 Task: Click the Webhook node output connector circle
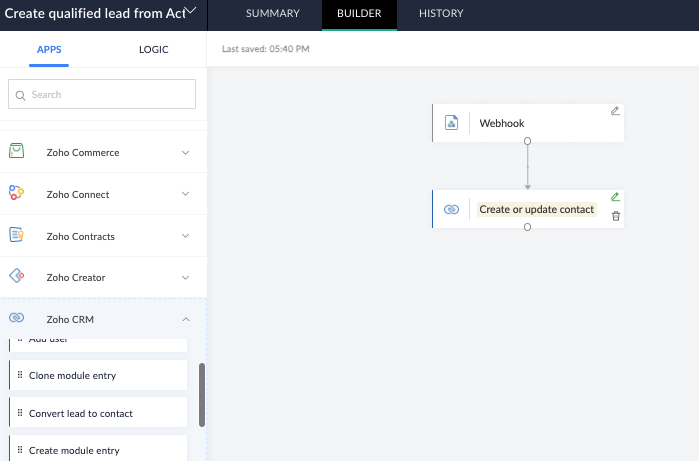point(527,141)
